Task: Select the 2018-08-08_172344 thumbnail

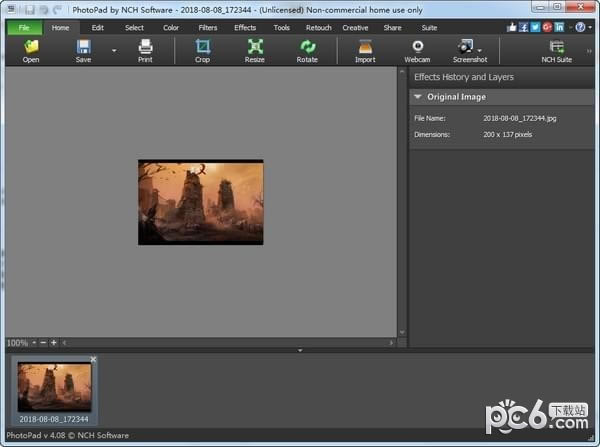Action: tap(55, 388)
